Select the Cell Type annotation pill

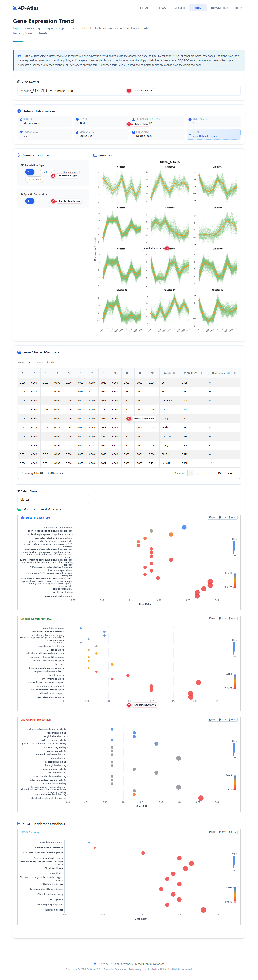tap(48, 172)
